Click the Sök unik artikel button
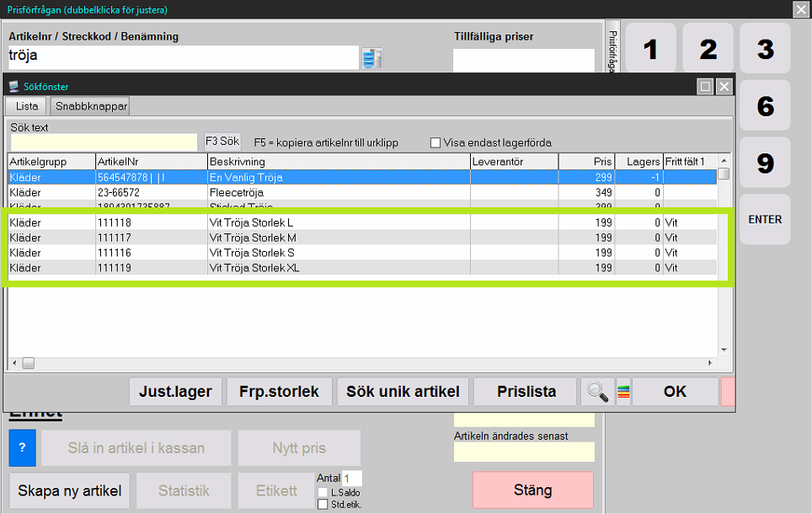This screenshot has height=514, width=812. (x=403, y=392)
